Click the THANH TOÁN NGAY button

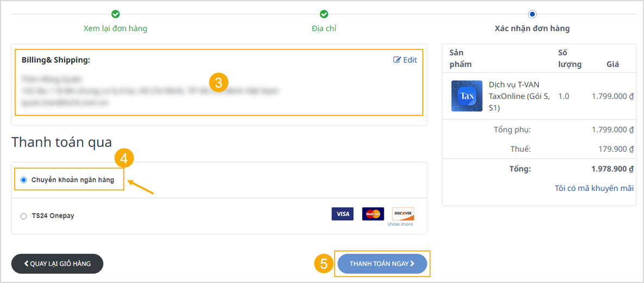click(383, 263)
